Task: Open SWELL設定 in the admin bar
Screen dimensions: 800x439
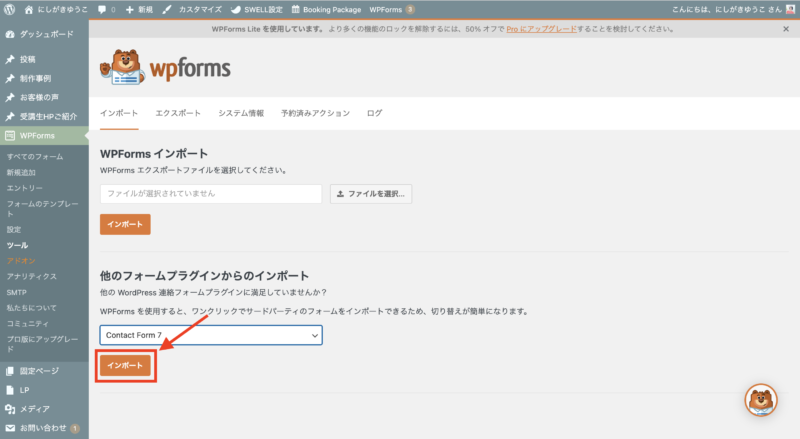Action: point(257,10)
